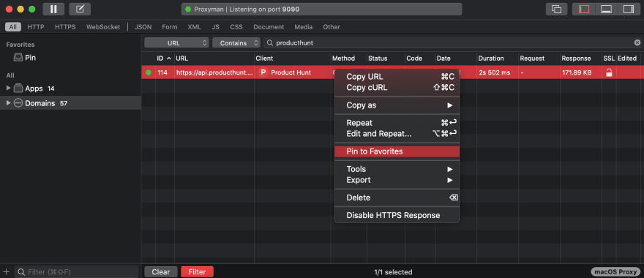Filter by Form content type
Image resolution: width=644 pixels, height=278 pixels.
coord(170,26)
